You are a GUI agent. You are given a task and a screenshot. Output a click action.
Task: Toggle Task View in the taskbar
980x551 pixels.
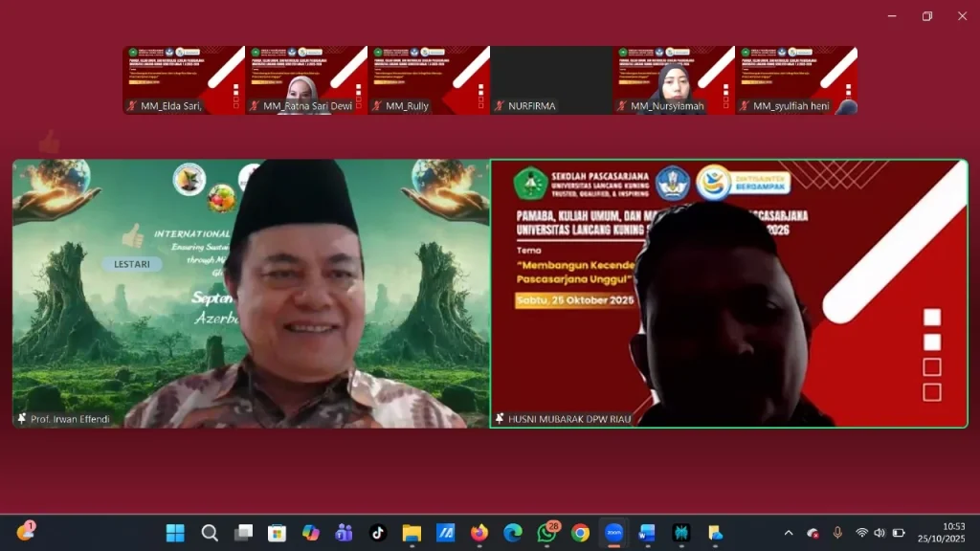click(x=243, y=533)
